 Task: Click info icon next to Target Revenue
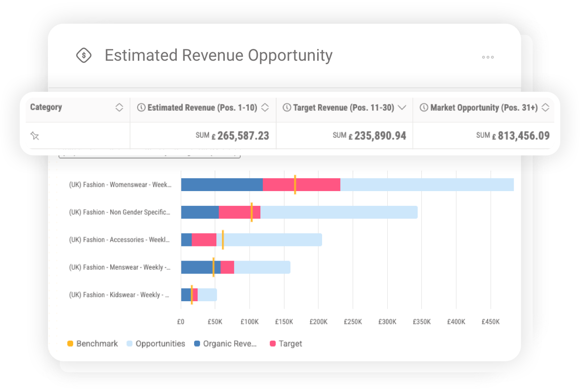click(x=287, y=108)
